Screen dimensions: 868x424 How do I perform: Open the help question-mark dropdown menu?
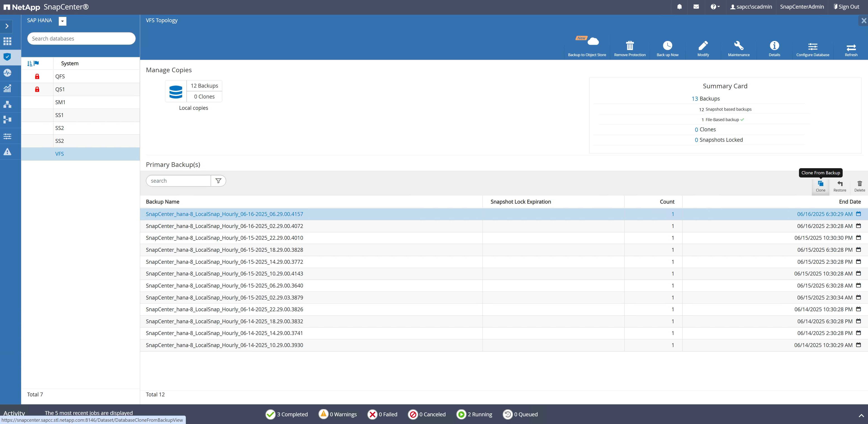click(x=715, y=7)
